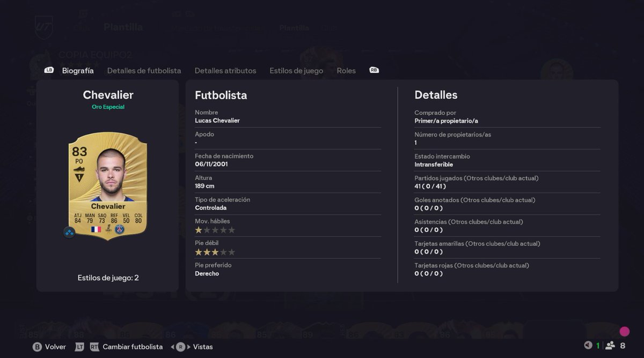Click the Tarjetas amarillas label
The image size is (644, 358).
point(477,243)
